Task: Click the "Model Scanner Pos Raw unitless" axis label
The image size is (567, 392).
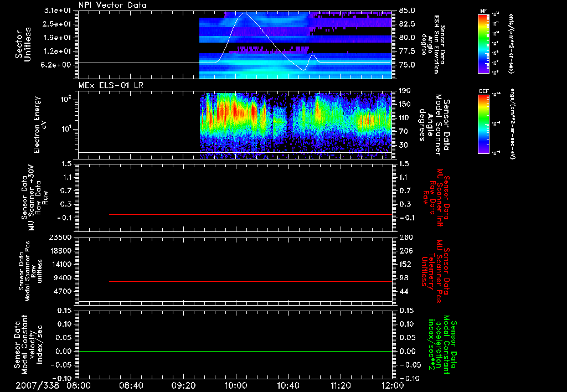Action: pos(30,271)
